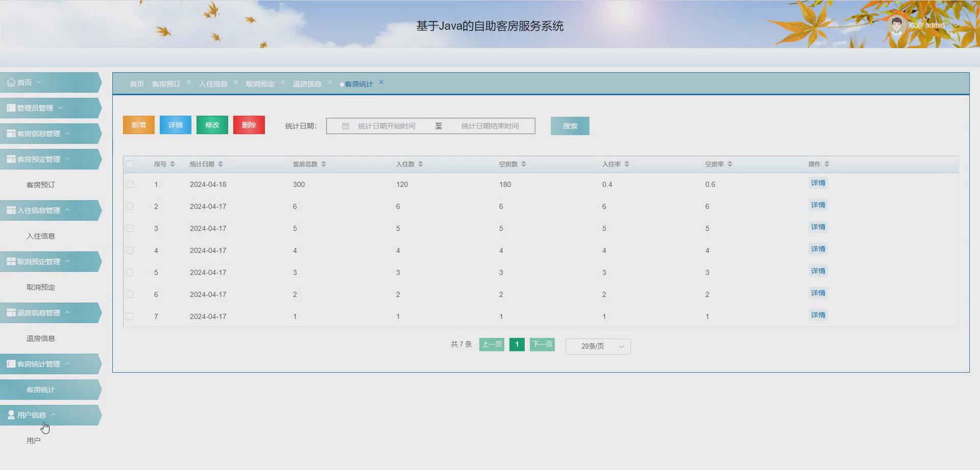Click the user icon next to 用户信息

(x=11, y=414)
